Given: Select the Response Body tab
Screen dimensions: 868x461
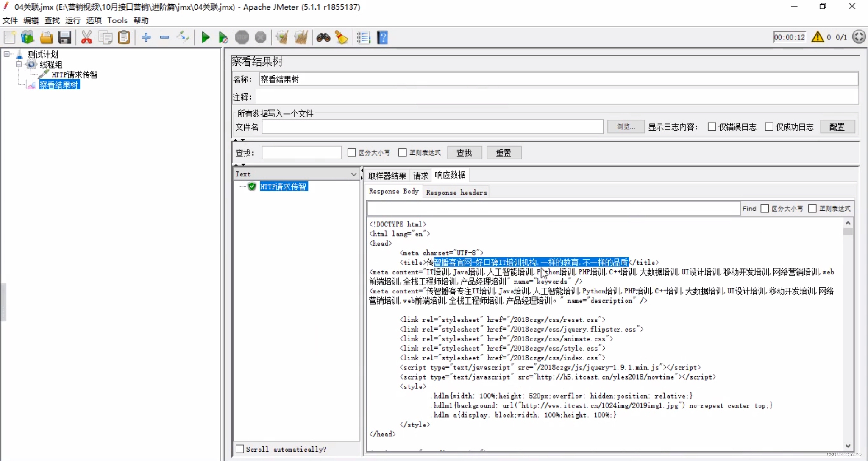Looking at the screenshot, I should coord(394,191).
